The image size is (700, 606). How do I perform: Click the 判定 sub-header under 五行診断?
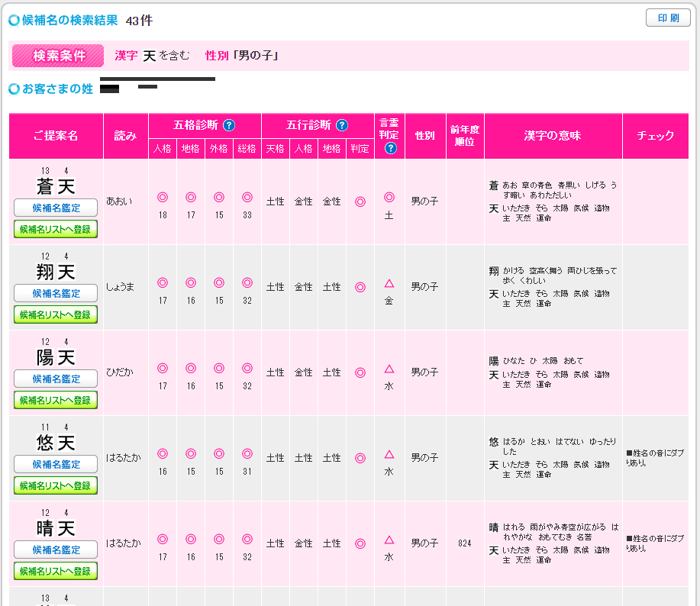click(x=360, y=149)
